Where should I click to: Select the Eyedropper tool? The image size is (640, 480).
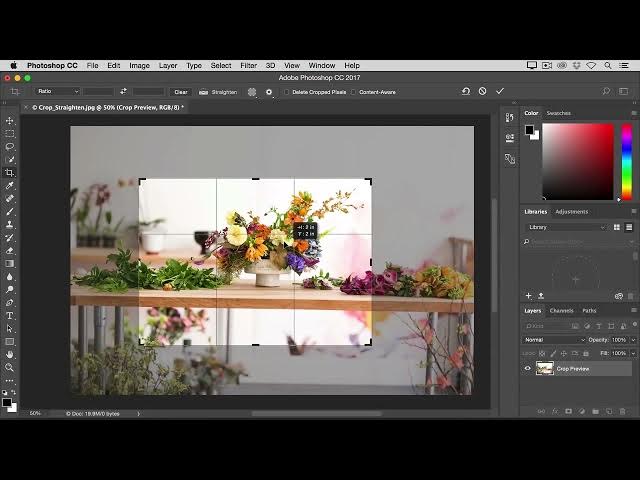[9, 186]
